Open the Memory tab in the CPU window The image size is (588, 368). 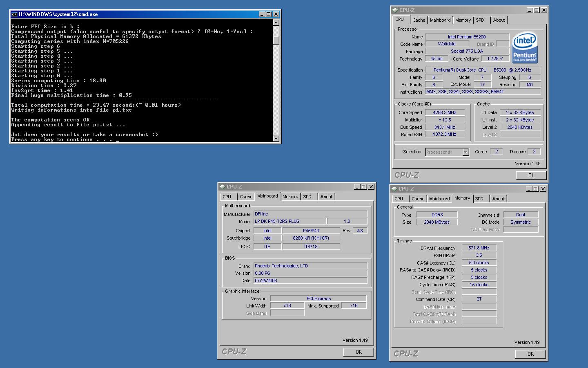463,20
